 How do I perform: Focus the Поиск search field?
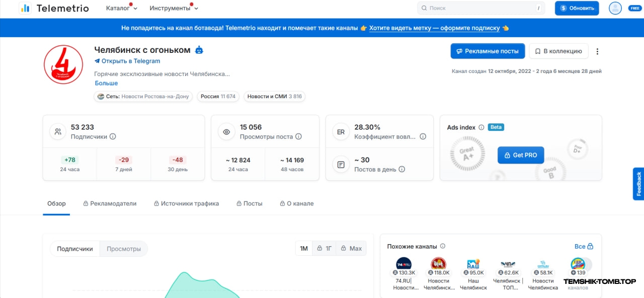(481, 8)
